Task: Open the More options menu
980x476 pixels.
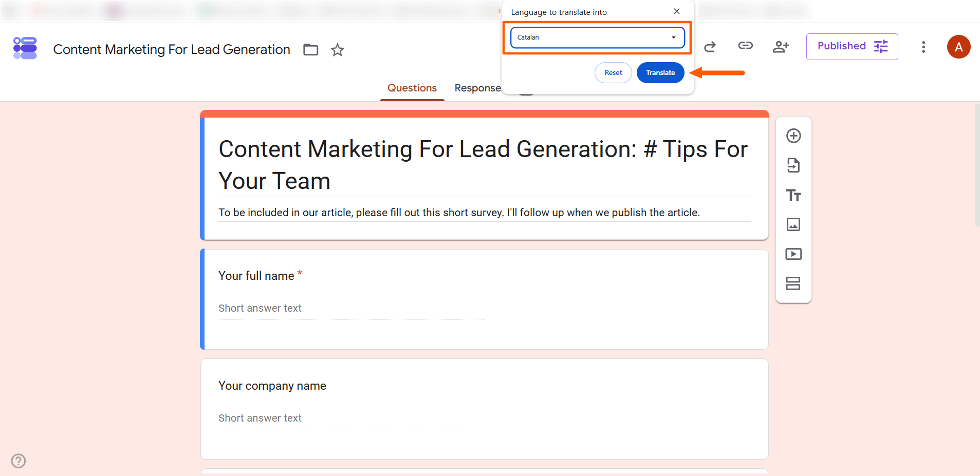Action: click(923, 47)
